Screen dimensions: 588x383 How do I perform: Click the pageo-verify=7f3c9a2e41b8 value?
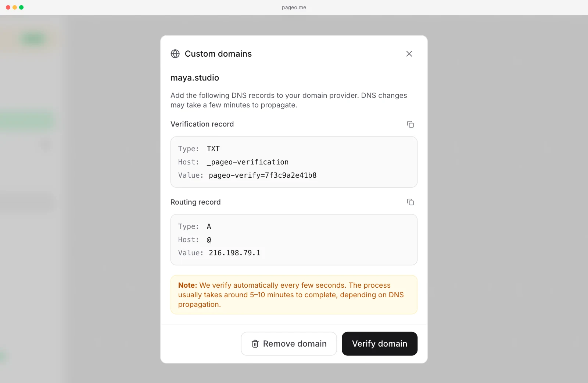tap(263, 175)
